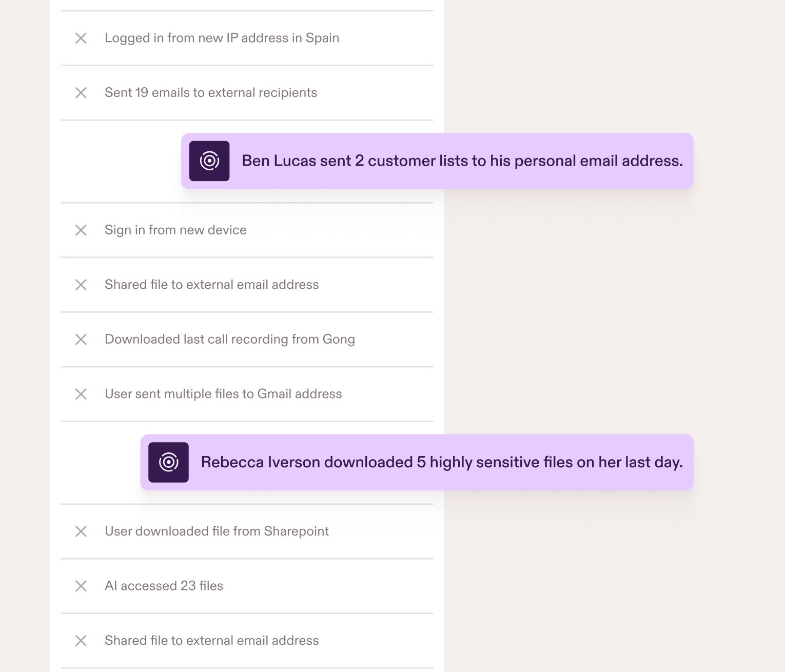Select the "User sent multiple files to Gmail address" row

click(x=223, y=394)
